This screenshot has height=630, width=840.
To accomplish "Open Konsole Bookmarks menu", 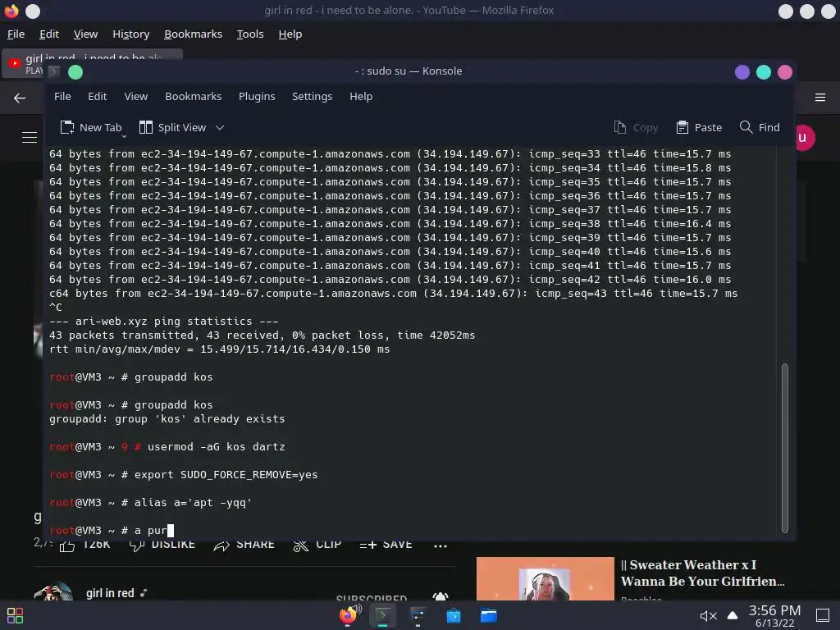I will coord(193,97).
